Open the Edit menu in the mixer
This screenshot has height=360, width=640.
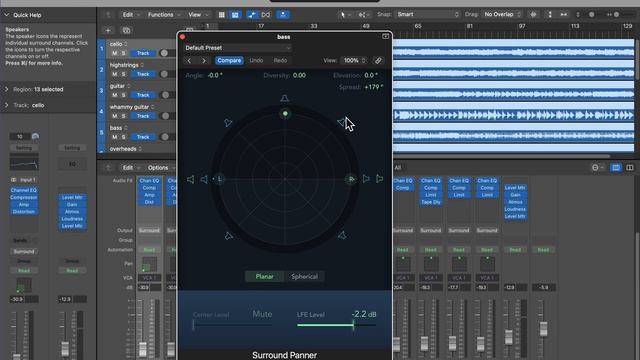tap(130, 168)
